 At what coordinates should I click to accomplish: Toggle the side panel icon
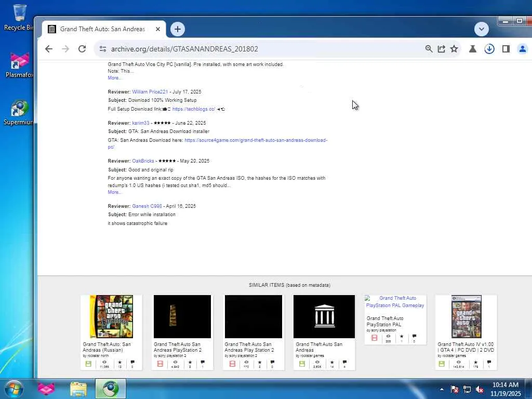(506, 49)
